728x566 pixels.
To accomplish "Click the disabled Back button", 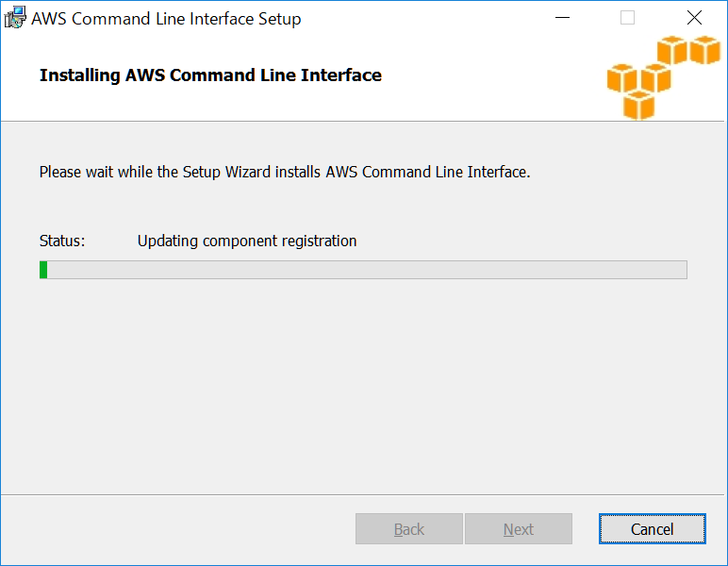I will click(408, 529).
